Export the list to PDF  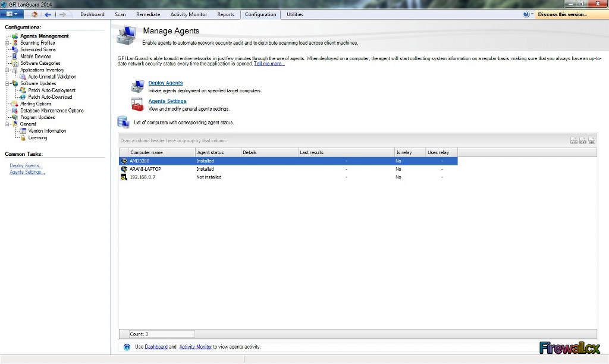tap(574, 140)
